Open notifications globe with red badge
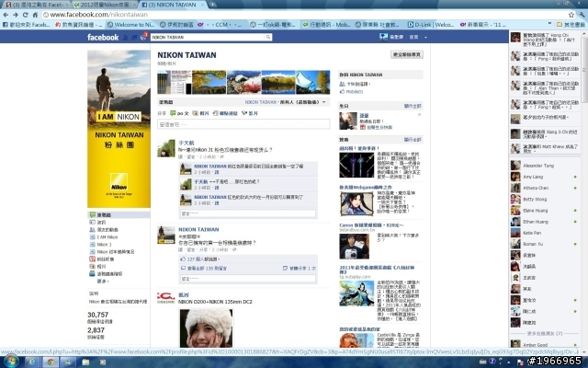588x368 pixels. [143, 37]
